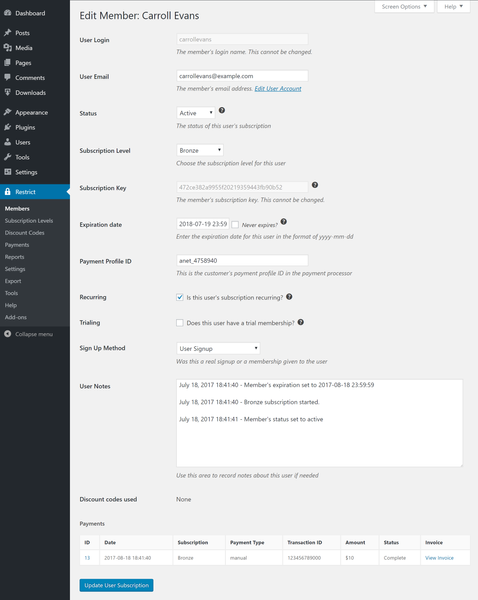
Task: Click the Settings sliders icon
Action: pos(7,172)
